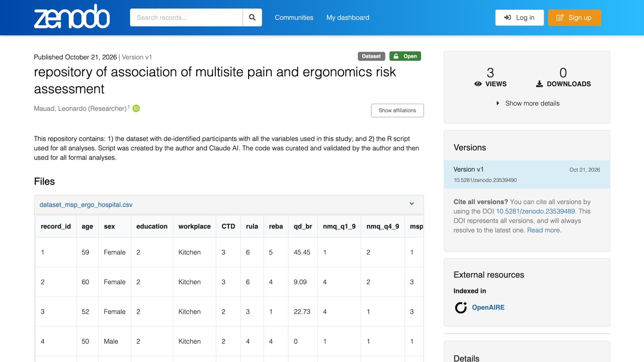Click the views eye icon
The image size is (644, 362).
pyautogui.click(x=478, y=84)
